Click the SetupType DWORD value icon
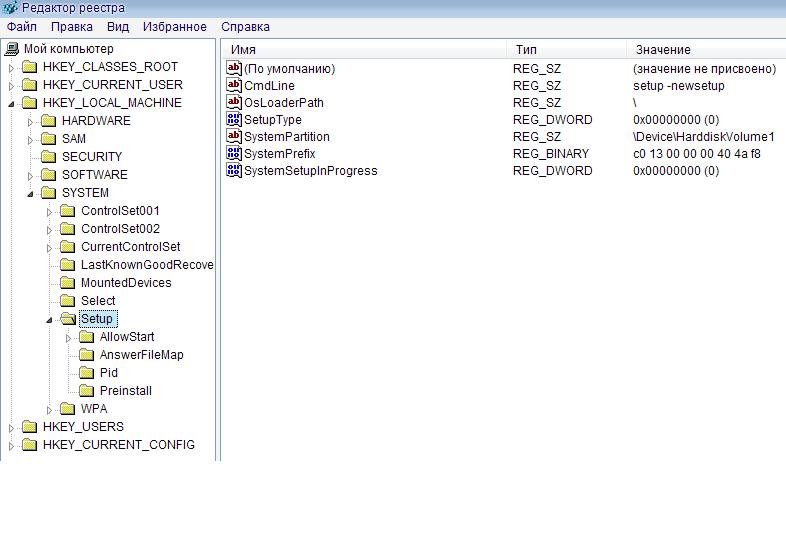Screen dimensions: 786x545 pos(235,120)
